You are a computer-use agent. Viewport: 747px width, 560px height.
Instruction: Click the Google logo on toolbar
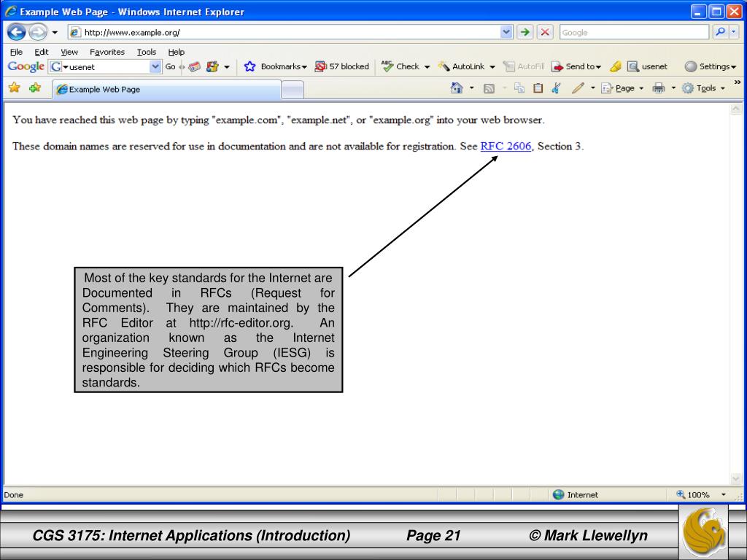coord(26,66)
